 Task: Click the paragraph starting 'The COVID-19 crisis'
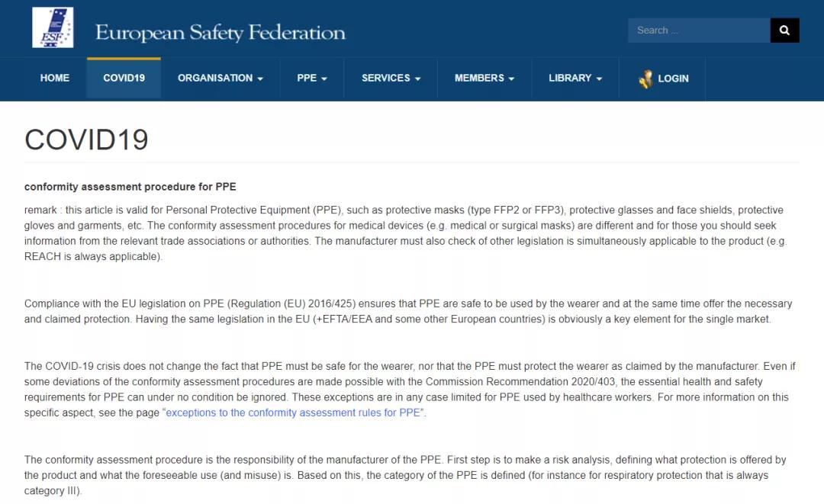pos(404,389)
